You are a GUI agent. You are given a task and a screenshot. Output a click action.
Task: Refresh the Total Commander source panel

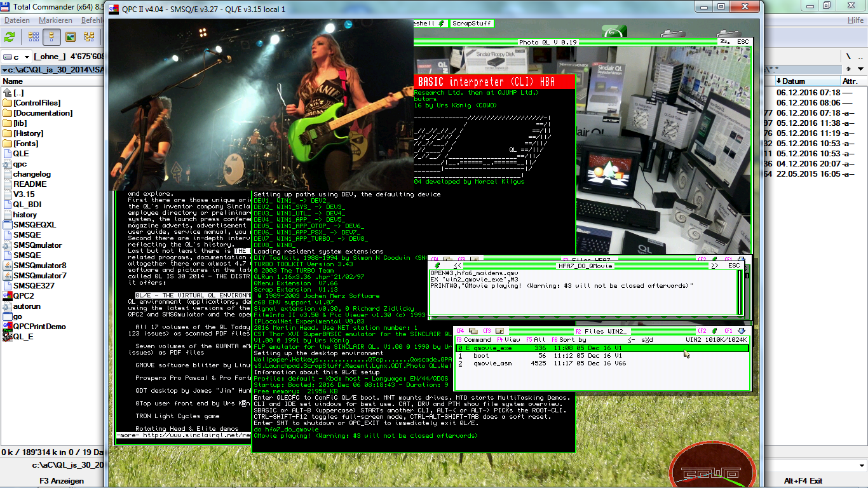10,37
